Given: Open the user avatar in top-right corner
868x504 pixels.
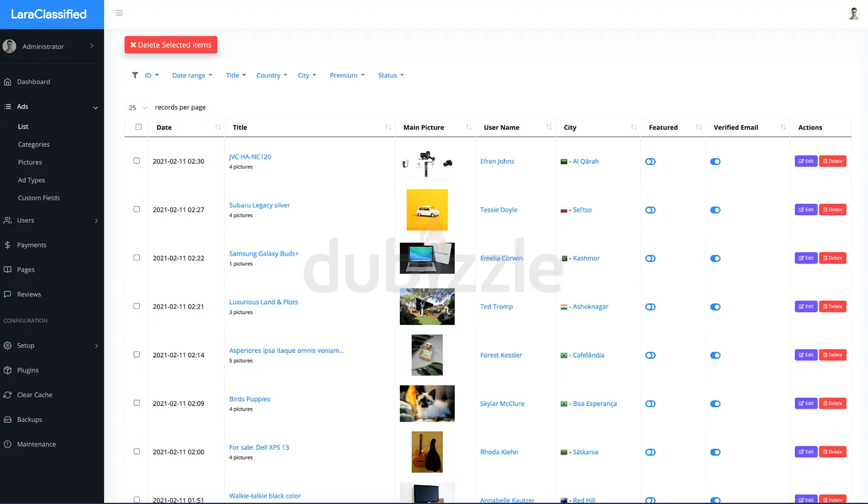Looking at the screenshot, I should (x=854, y=14).
